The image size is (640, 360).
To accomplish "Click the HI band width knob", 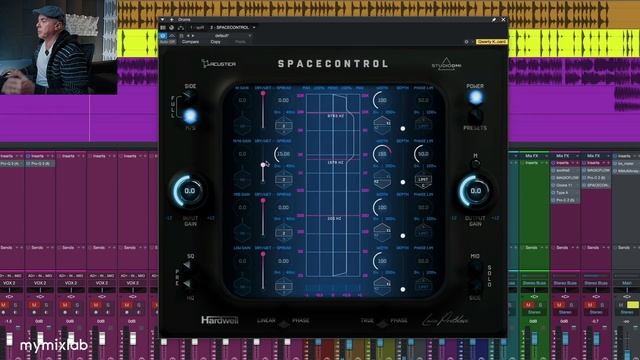I will 382,100.
